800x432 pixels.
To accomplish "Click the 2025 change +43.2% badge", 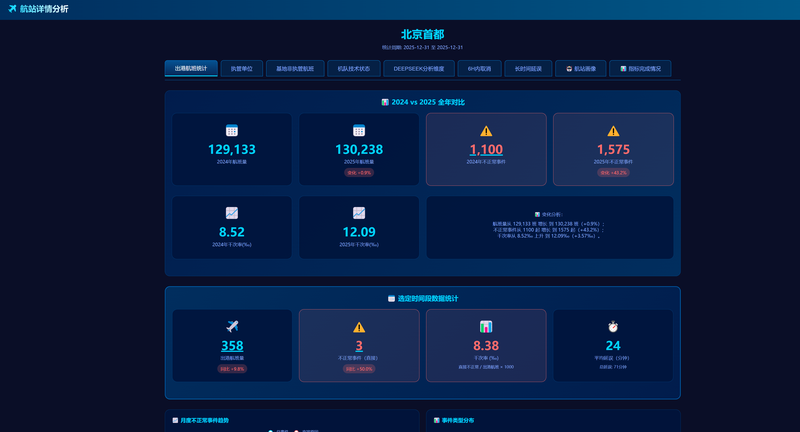I will point(613,172).
